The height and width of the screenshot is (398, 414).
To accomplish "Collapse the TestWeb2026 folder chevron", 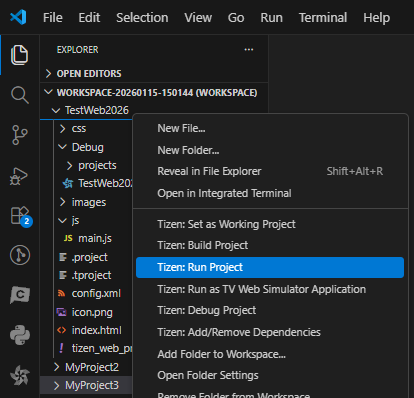I will point(56,110).
